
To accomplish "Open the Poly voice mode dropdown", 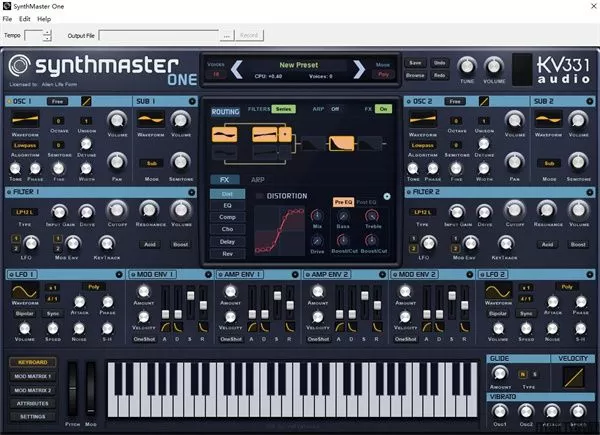I will click(x=385, y=75).
